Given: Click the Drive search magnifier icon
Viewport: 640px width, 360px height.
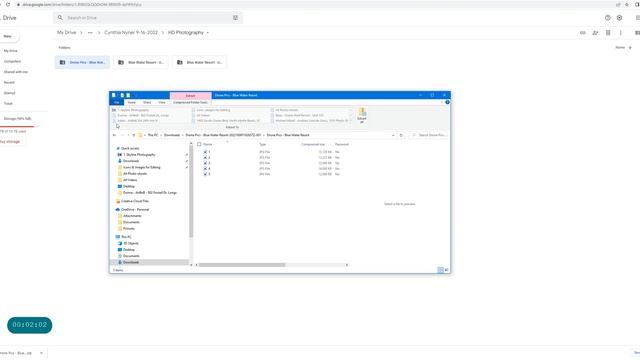Looking at the screenshot, I should point(60,18).
